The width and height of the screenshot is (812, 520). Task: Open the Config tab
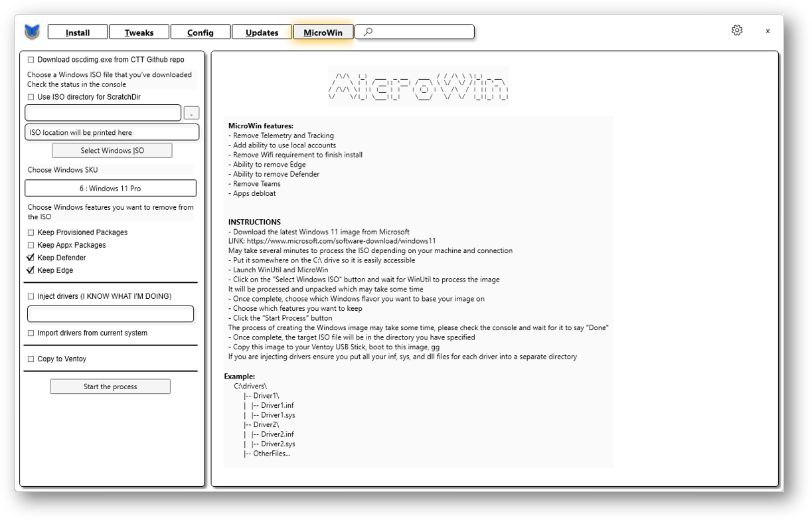pyautogui.click(x=201, y=32)
